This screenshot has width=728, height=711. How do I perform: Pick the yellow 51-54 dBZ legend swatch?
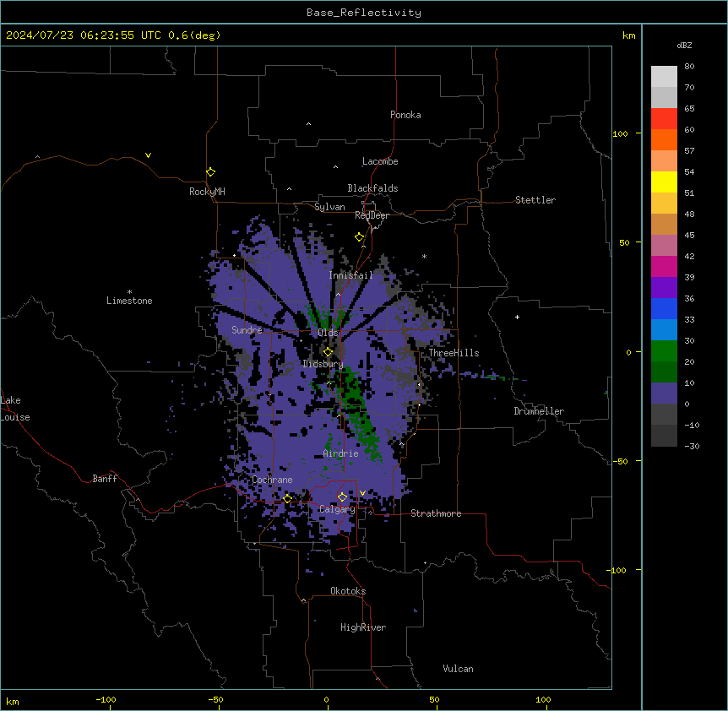coord(664,182)
